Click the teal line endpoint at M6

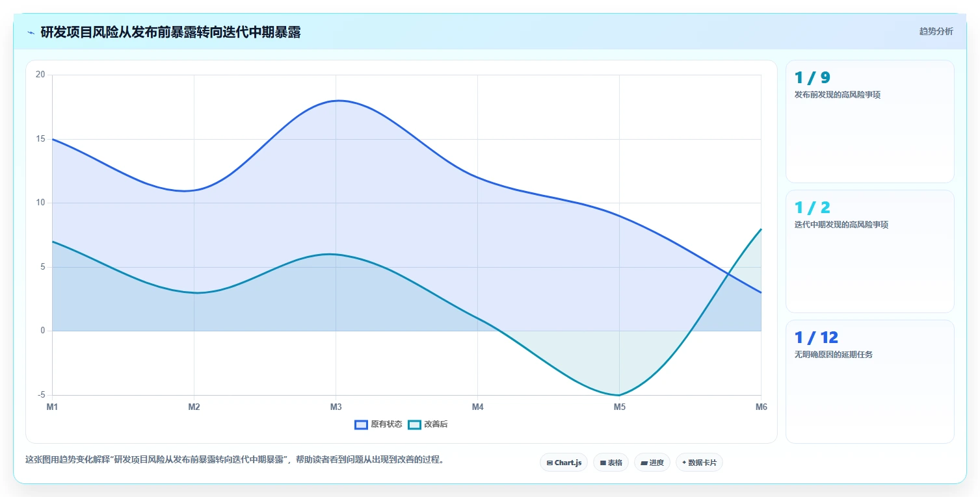click(x=760, y=229)
